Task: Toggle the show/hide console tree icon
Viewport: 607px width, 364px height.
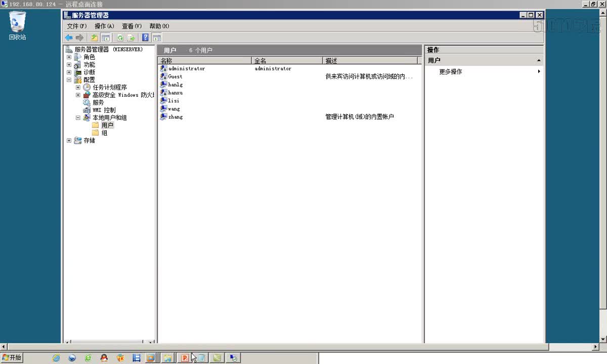Action: 106,37
